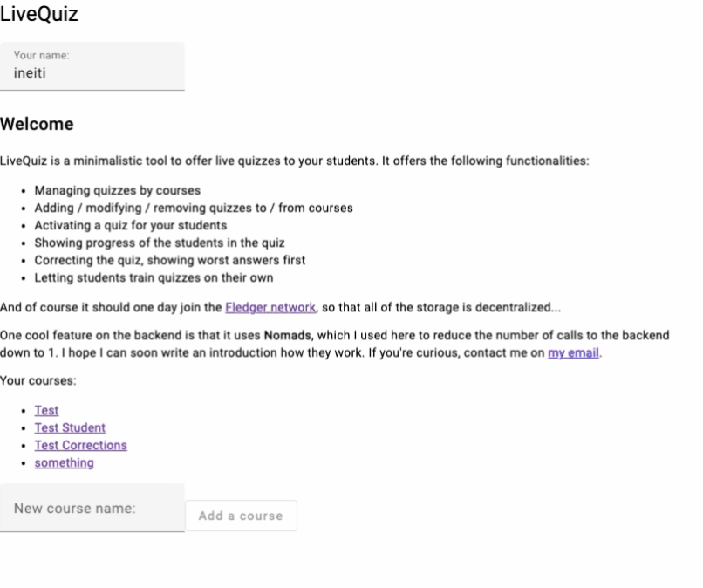Open the Test Corrections course
703x588 pixels.
(80, 445)
